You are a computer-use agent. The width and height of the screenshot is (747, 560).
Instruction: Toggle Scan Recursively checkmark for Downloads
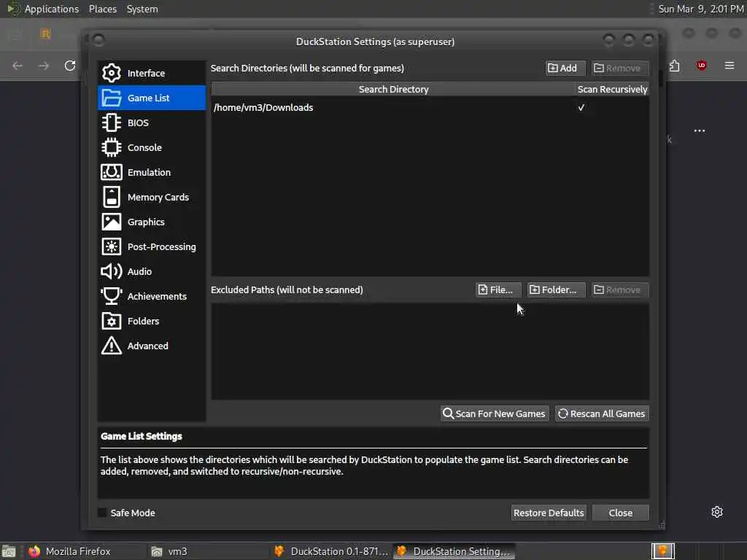pyautogui.click(x=581, y=108)
